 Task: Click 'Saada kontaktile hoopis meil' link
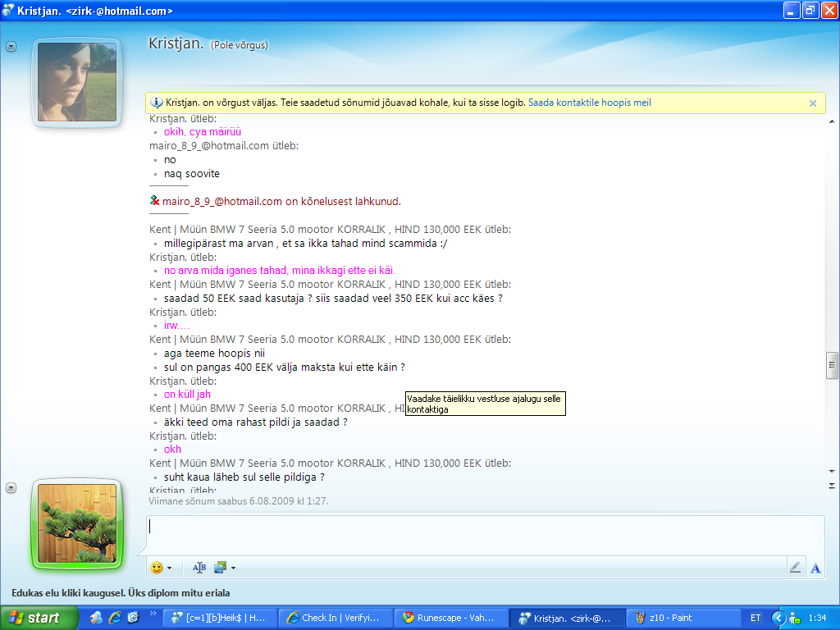[x=589, y=103]
